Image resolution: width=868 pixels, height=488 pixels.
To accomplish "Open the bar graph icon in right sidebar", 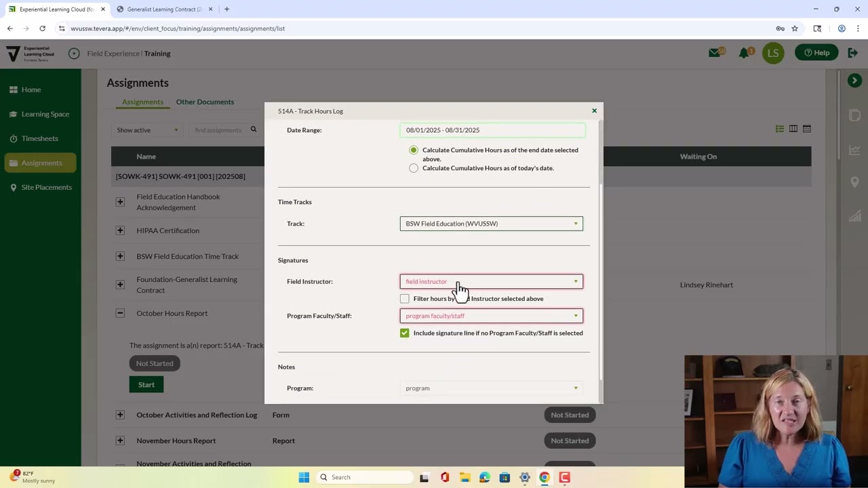I will (854, 216).
